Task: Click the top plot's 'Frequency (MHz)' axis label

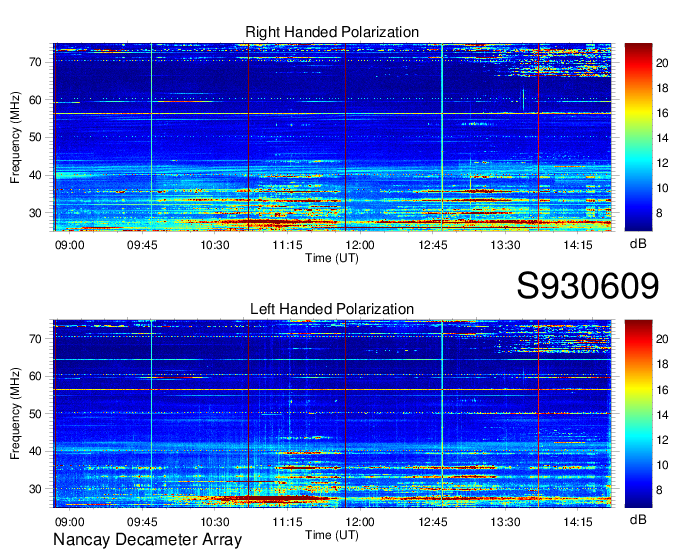Action: point(15,137)
